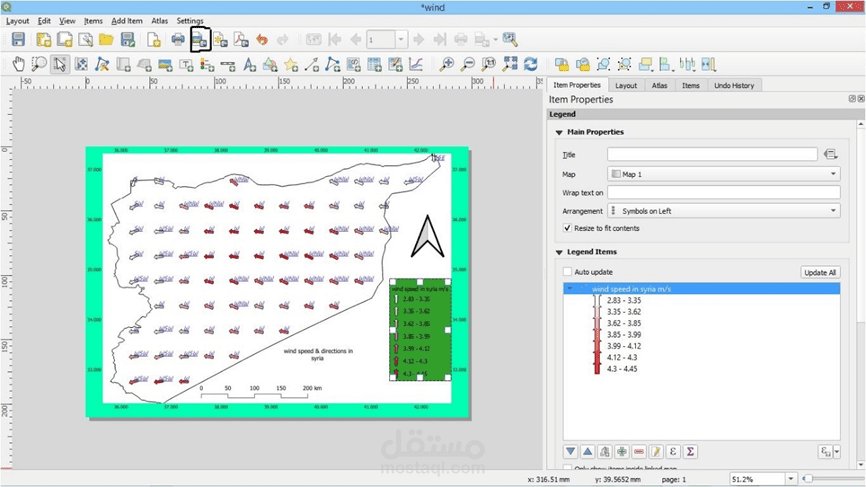The width and height of the screenshot is (866, 487).
Task: Open the Arrangement Symbols on Left dropdown
Action: 724,211
